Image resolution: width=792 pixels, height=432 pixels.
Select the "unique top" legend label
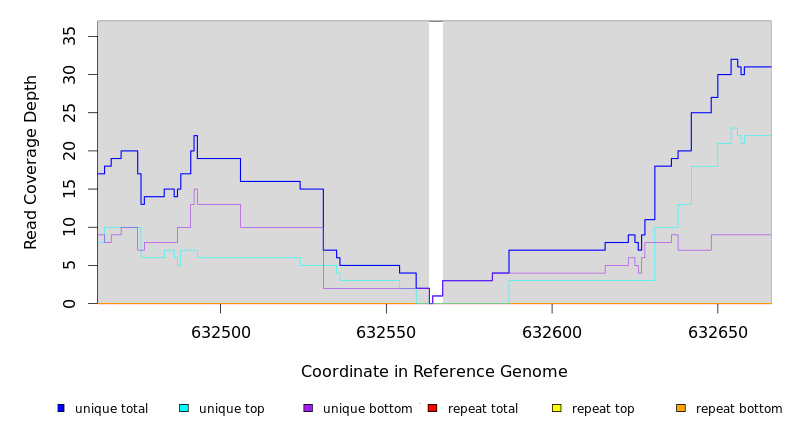coord(231,409)
